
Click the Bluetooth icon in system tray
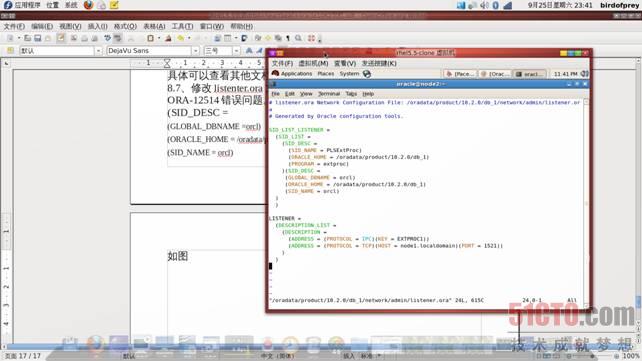point(495,5)
